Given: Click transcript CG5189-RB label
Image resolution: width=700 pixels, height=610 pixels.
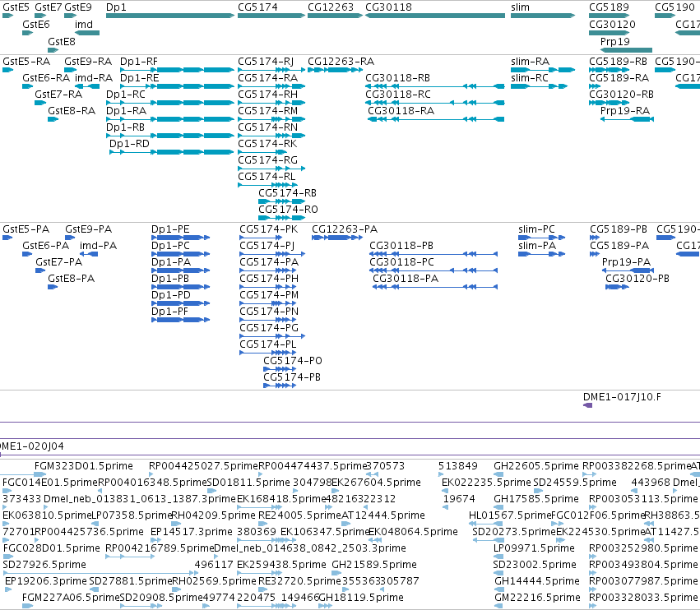Looking at the screenshot, I should (619, 62).
